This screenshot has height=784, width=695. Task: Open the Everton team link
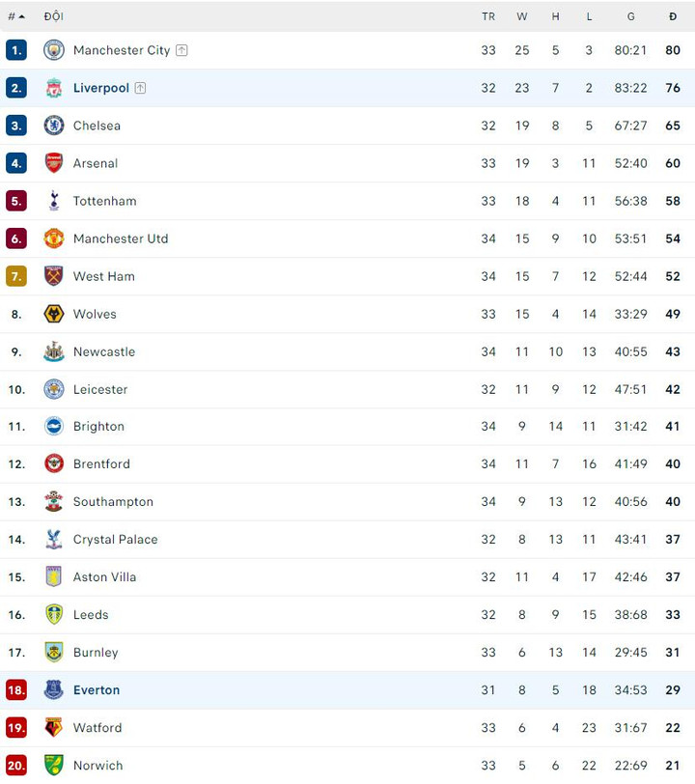pos(97,690)
